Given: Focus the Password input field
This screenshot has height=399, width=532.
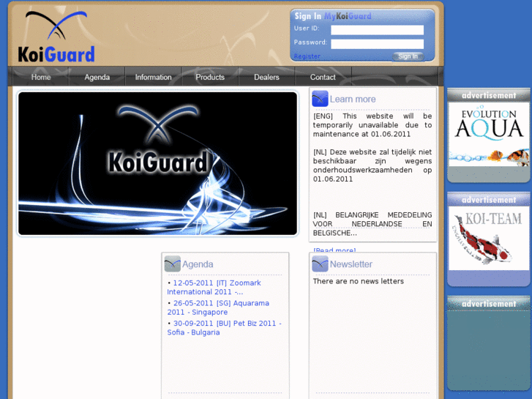Looking at the screenshot, I should (378, 44).
